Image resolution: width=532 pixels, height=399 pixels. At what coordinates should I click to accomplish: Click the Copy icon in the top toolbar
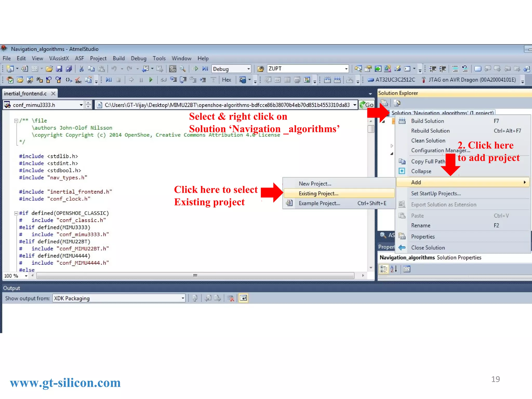pyautogui.click(x=91, y=69)
